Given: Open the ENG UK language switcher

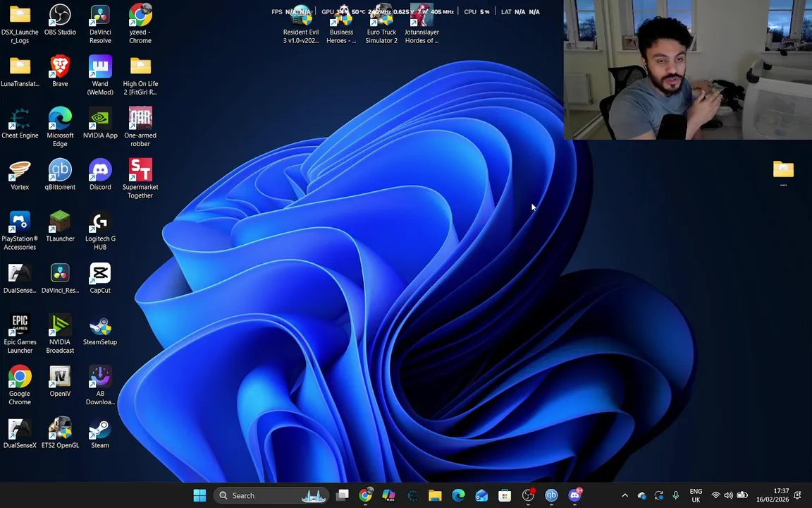Looking at the screenshot, I should (696, 495).
